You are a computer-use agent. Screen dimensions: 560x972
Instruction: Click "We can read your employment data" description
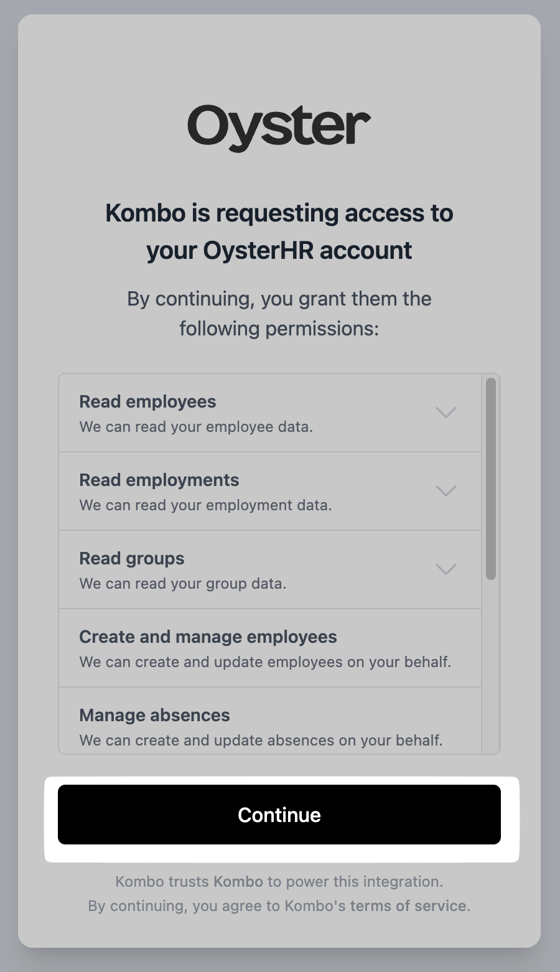[205, 506]
